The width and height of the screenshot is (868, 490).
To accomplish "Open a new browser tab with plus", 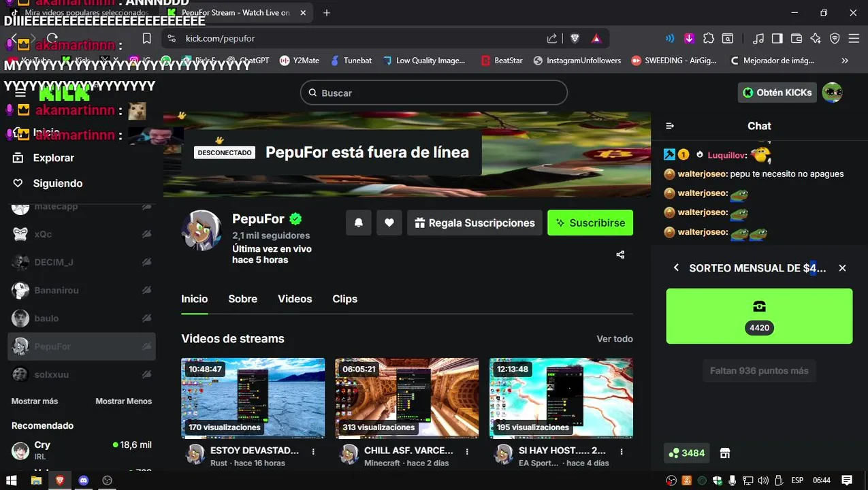I will point(327,13).
